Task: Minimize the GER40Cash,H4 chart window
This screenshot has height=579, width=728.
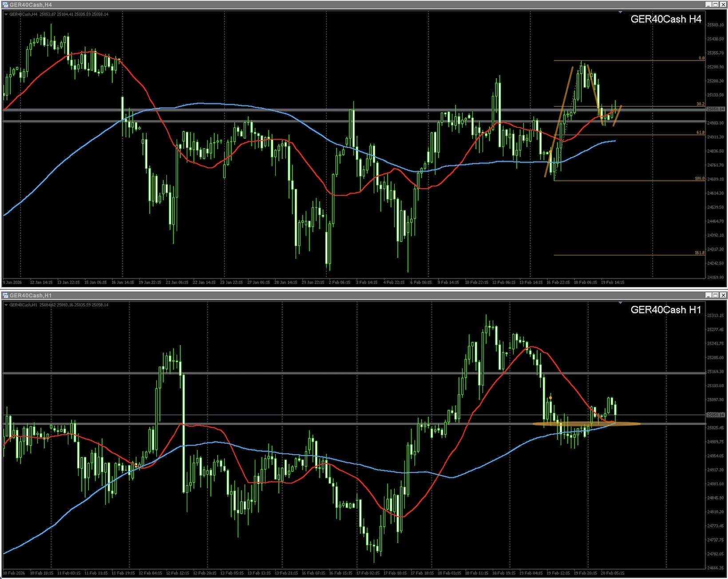Action: click(708, 4)
